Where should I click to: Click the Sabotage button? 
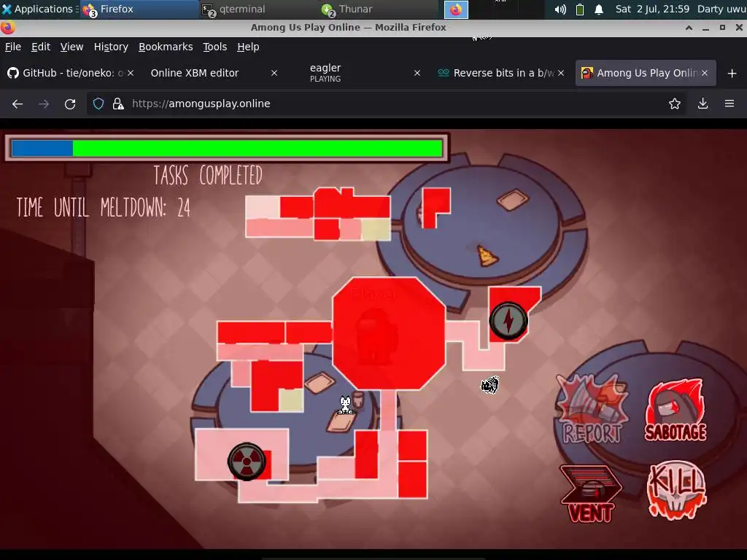pos(676,411)
